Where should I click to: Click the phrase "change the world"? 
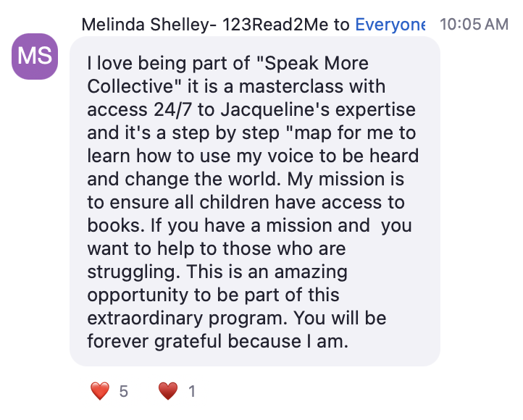185,179
